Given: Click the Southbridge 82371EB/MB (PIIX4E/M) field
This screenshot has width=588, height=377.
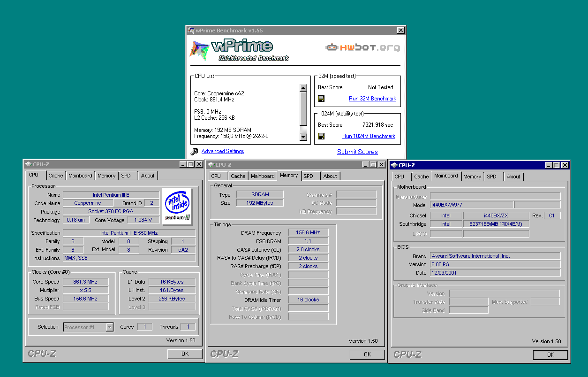Looking at the screenshot, I should (496, 224).
